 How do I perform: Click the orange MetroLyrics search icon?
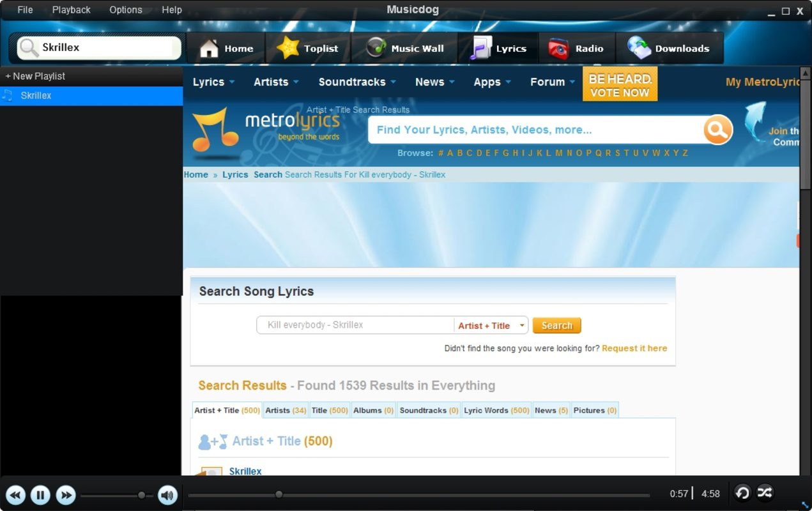(717, 130)
